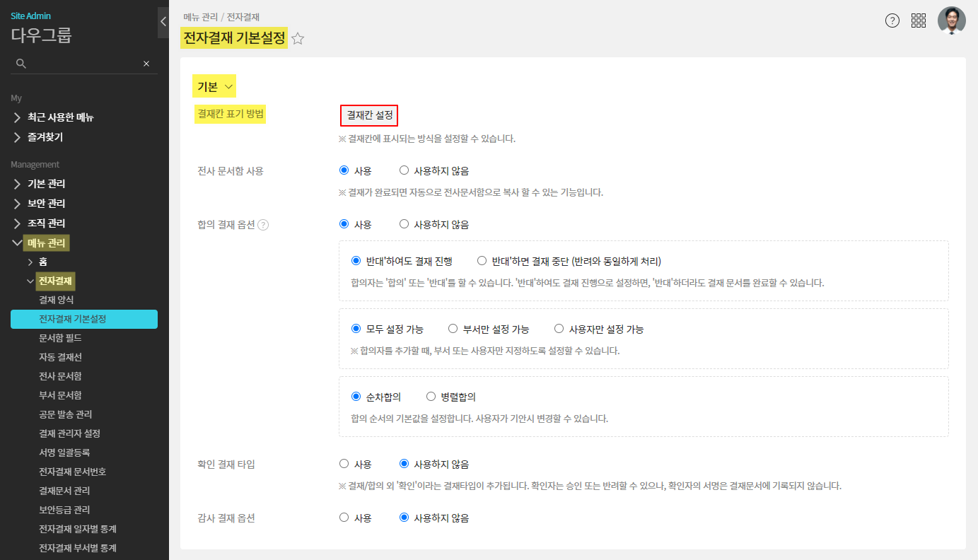Click the help question mark icon
978x560 pixels.
tap(892, 21)
